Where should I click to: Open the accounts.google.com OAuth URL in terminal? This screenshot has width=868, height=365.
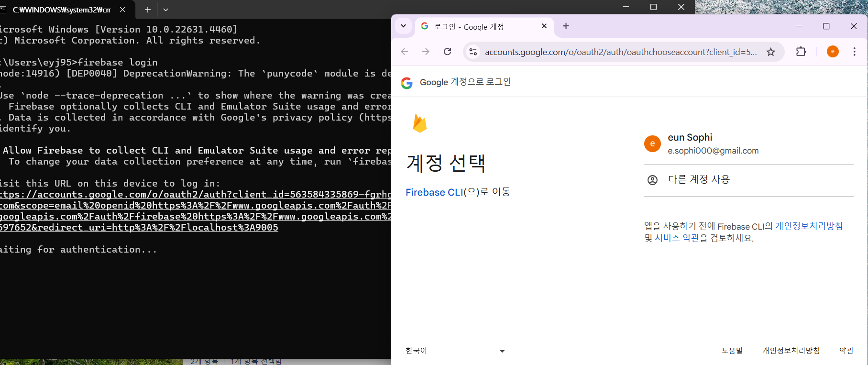tap(196, 211)
